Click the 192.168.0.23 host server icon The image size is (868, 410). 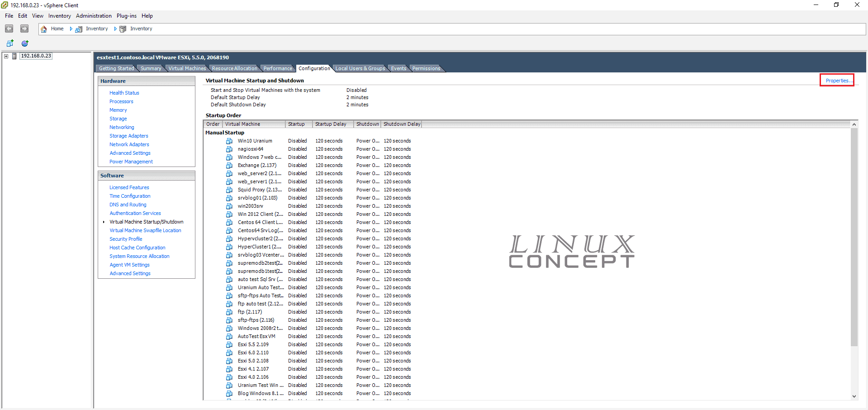14,56
